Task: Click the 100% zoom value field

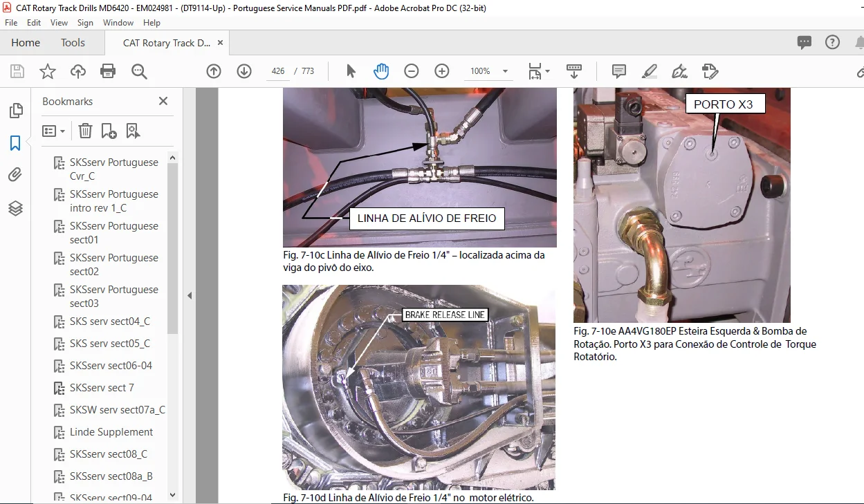Action: click(x=480, y=71)
